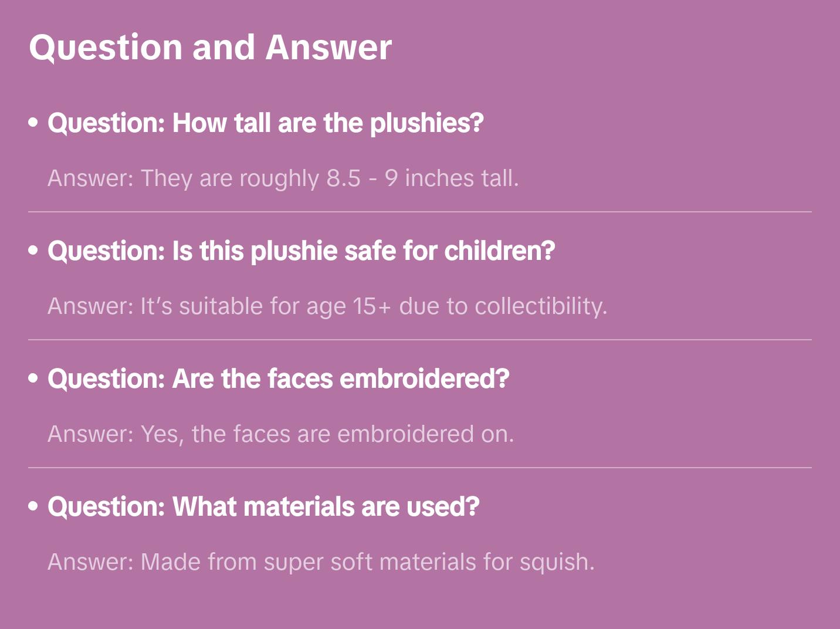Select the answer about super soft materials

click(321, 562)
